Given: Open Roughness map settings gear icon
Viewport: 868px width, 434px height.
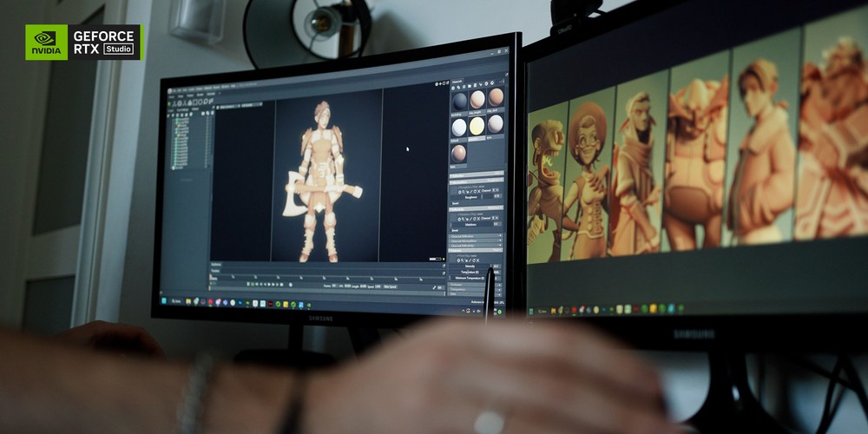Looking at the screenshot, I should pyautogui.click(x=459, y=192).
